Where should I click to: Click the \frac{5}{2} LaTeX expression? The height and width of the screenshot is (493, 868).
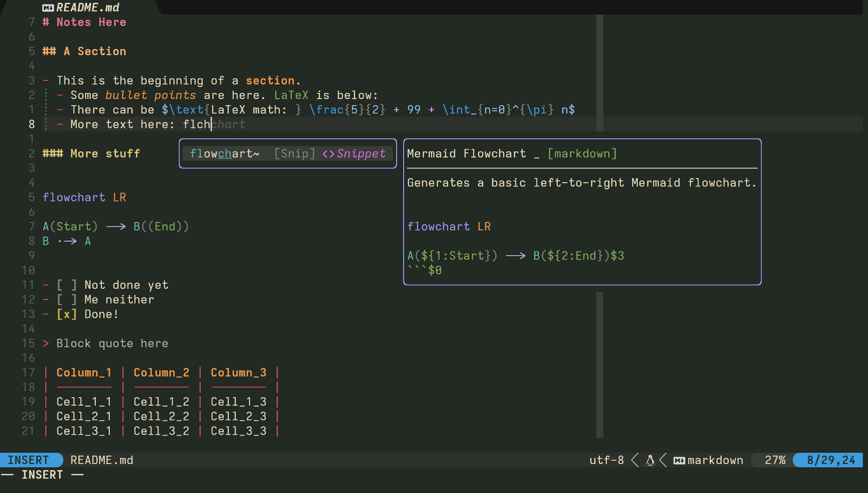click(347, 110)
